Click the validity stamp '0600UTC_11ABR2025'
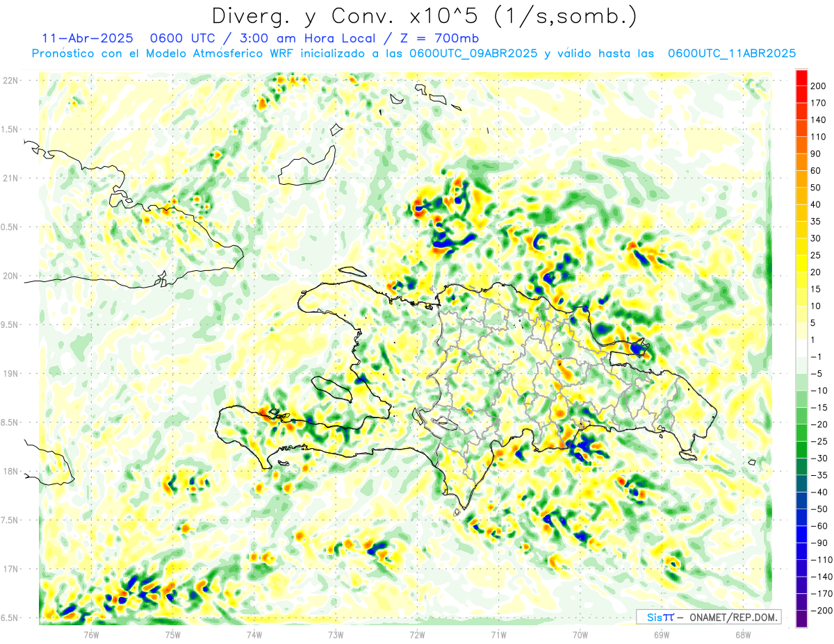Viewport: 834px width, 644px height. (732, 53)
